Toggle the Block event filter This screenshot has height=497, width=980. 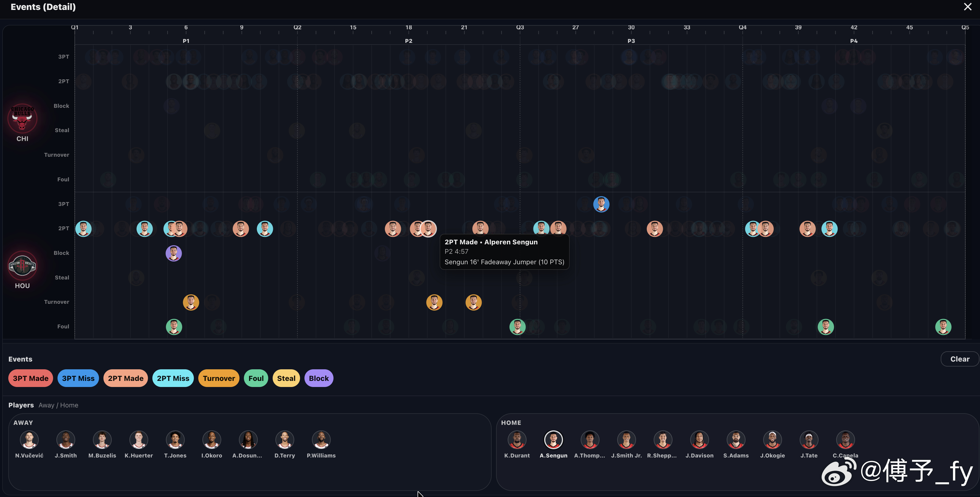tap(319, 378)
